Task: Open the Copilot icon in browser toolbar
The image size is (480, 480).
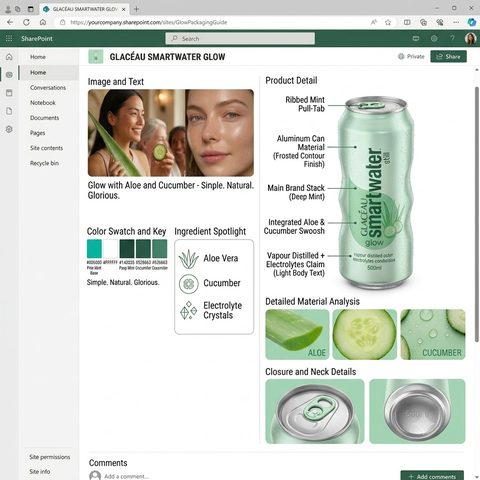Action: 471,22
